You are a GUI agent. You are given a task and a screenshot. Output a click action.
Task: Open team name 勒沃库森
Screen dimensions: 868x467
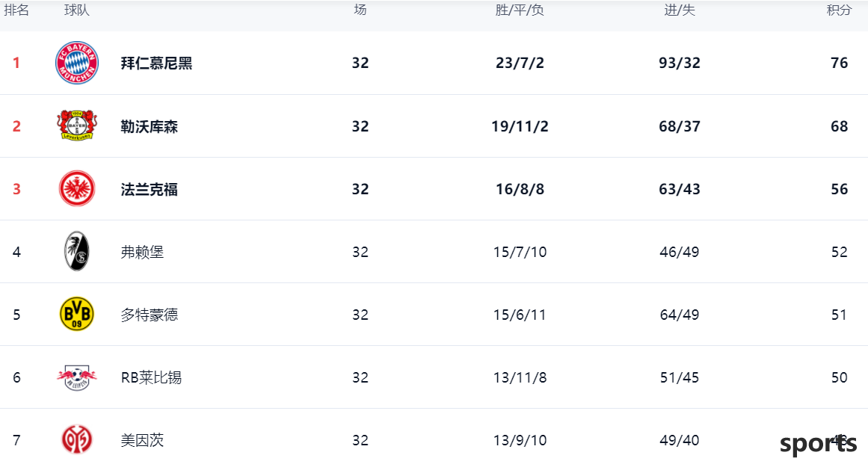click(x=150, y=126)
